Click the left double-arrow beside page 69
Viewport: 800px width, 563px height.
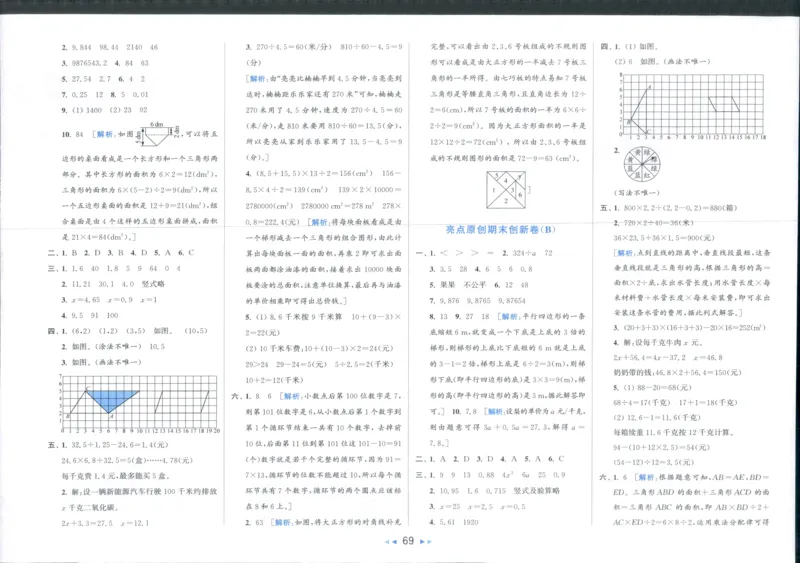[390, 542]
